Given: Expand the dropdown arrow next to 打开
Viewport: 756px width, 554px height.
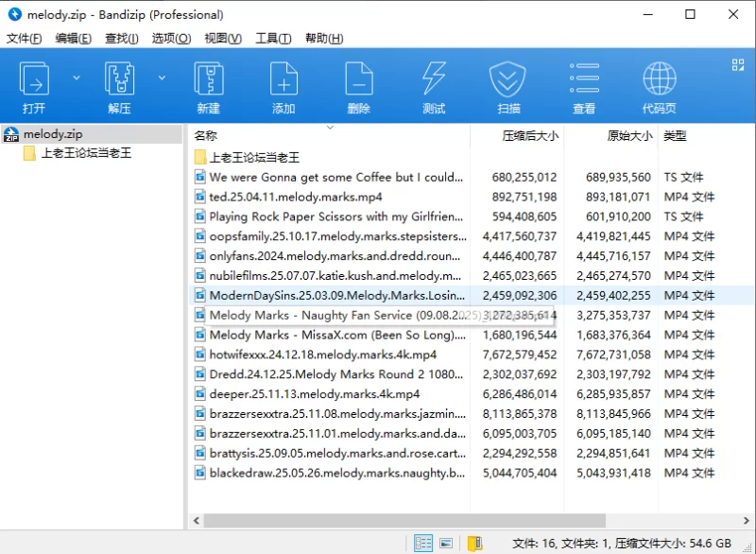Looking at the screenshot, I should click(77, 78).
